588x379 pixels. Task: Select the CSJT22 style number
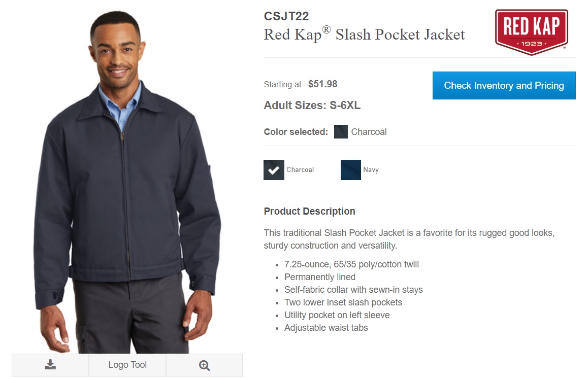[286, 16]
